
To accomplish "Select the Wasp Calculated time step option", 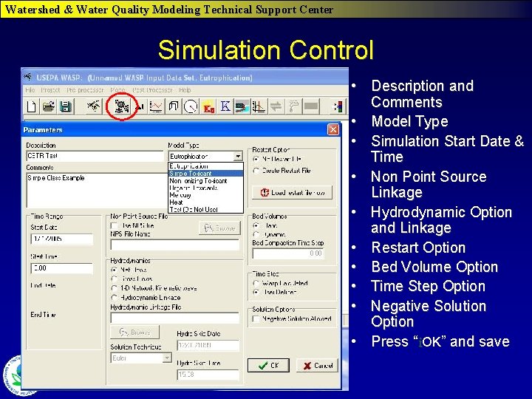I will tap(256, 283).
